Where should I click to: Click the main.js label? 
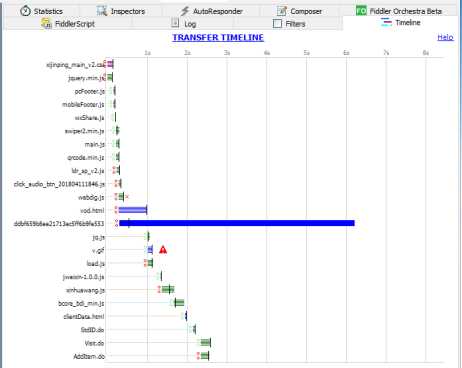pyautogui.click(x=95, y=144)
